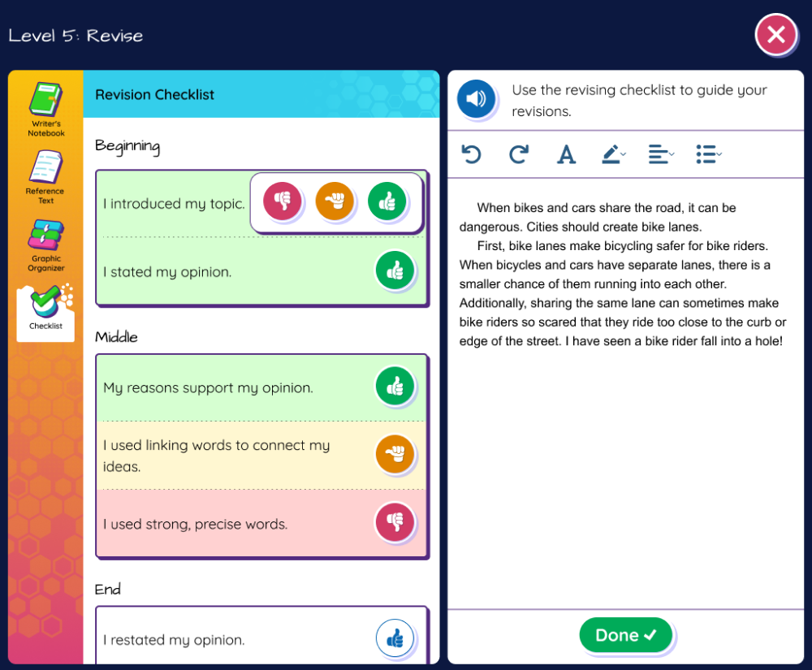Select the Checklist sidebar tab

click(x=45, y=311)
